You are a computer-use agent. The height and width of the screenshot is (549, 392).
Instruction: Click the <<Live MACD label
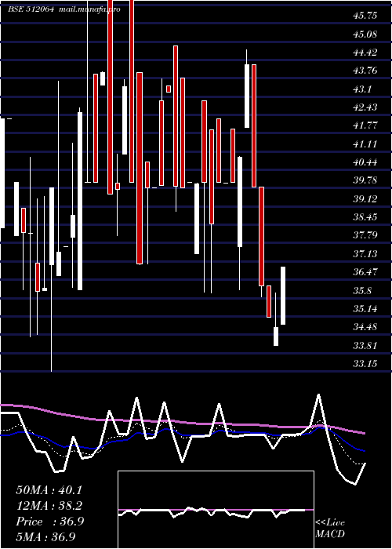tap(330, 528)
